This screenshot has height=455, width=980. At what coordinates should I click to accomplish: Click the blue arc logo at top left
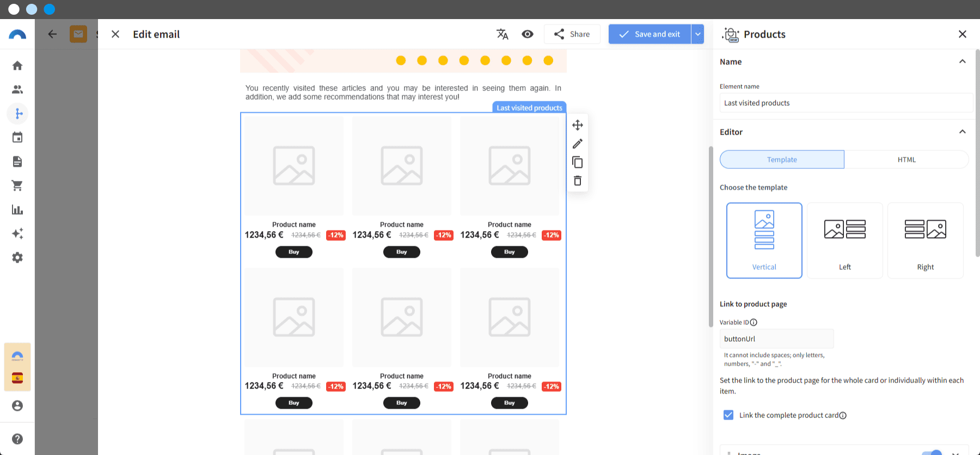pyautogui.click(x=17, y=34)
